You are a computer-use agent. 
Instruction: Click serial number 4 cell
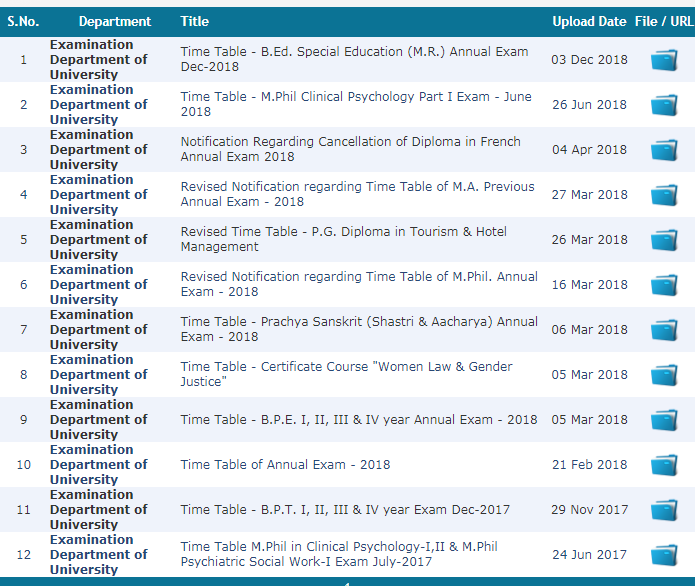coord(23,195)
